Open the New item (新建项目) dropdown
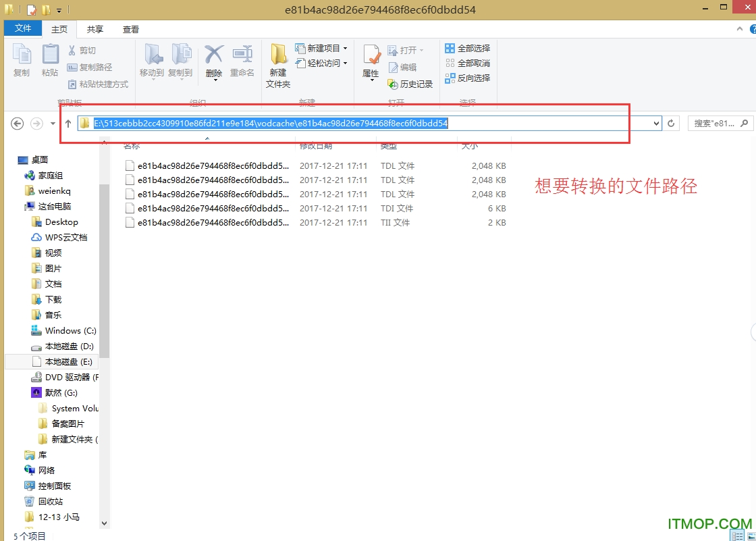The height and width of the screenshot is (541, 756). tap(321, 48)
